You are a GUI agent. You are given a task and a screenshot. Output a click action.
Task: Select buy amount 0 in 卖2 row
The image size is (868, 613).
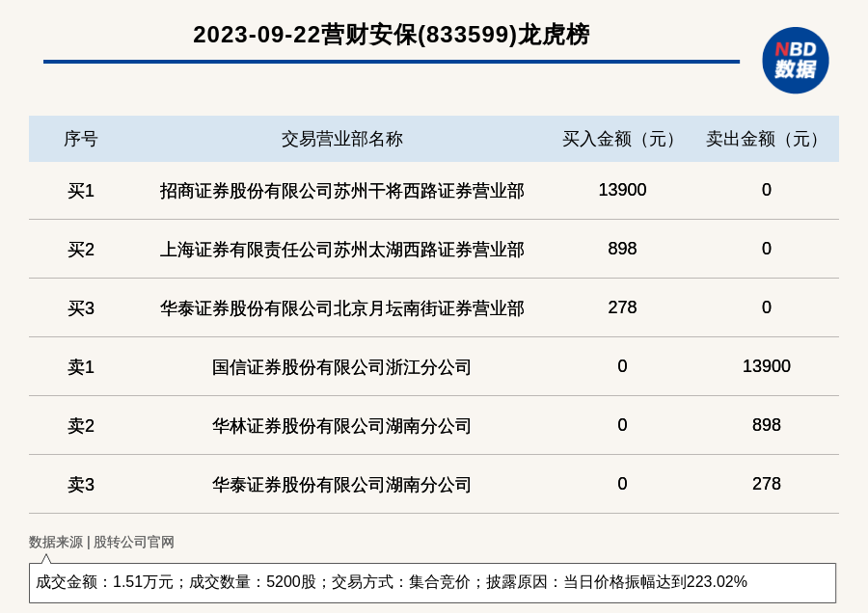pyautogui.click(x=622, y=425)
